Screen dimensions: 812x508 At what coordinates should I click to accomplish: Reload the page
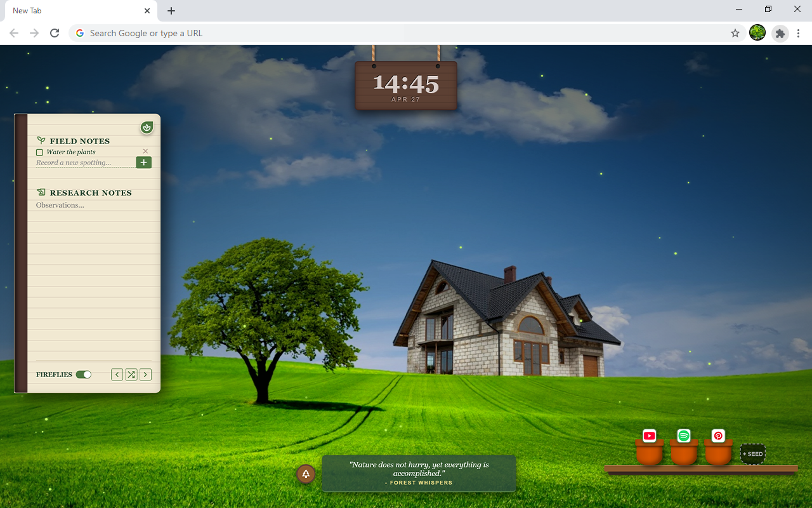click(55, 33)
